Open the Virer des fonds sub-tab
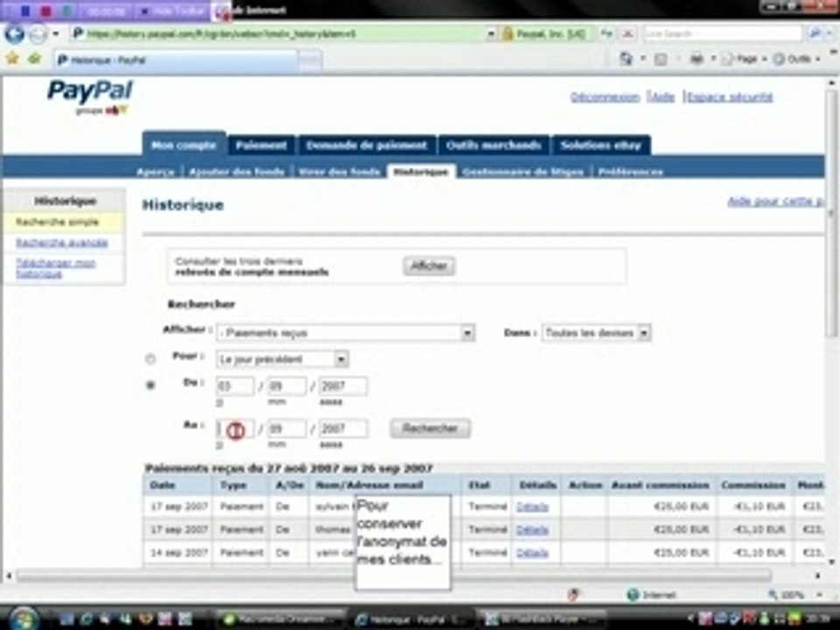The width and height of the screenshot is (840, 630). coord(339,172)
